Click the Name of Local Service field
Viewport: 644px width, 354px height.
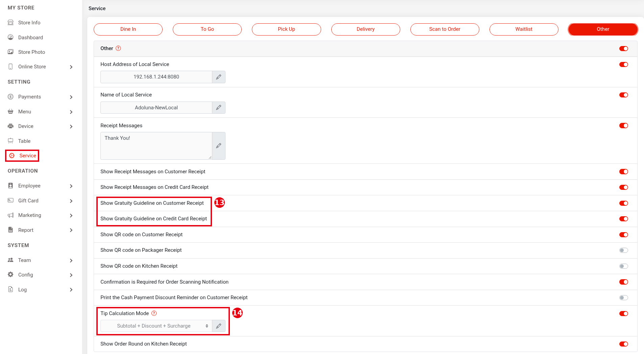tap(156, 108)
